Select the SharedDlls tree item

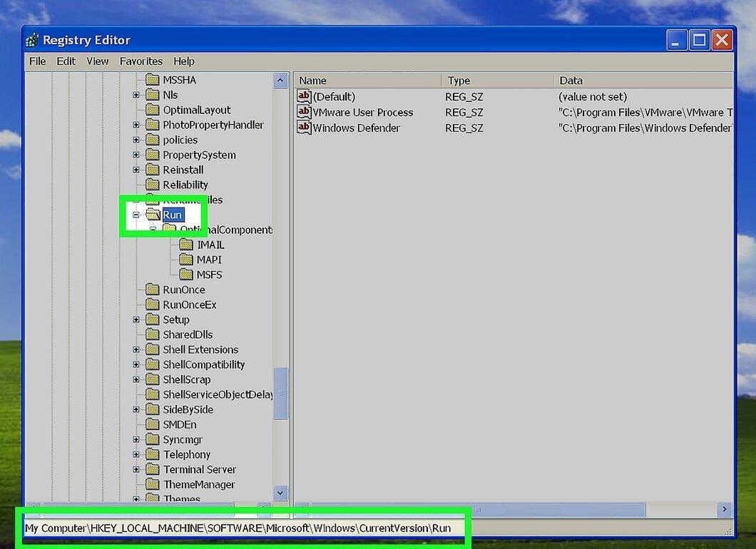click(x=188, y=334)
